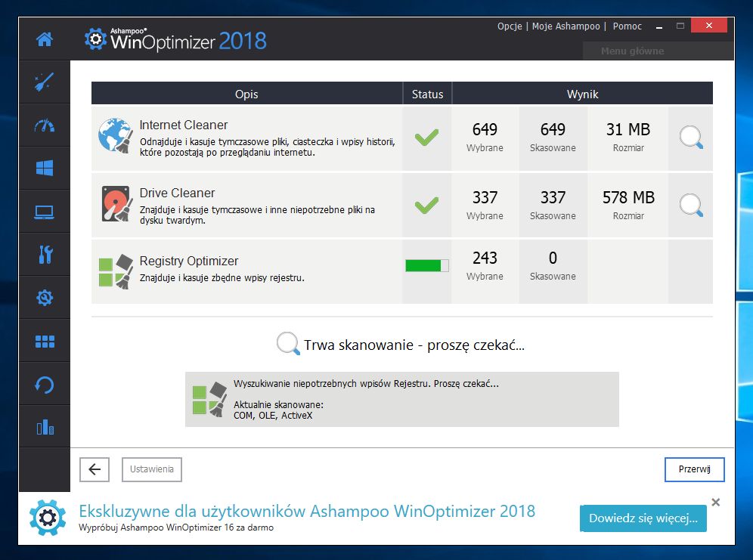Open the gear settings sidebar icon

[x=45, y=298]
